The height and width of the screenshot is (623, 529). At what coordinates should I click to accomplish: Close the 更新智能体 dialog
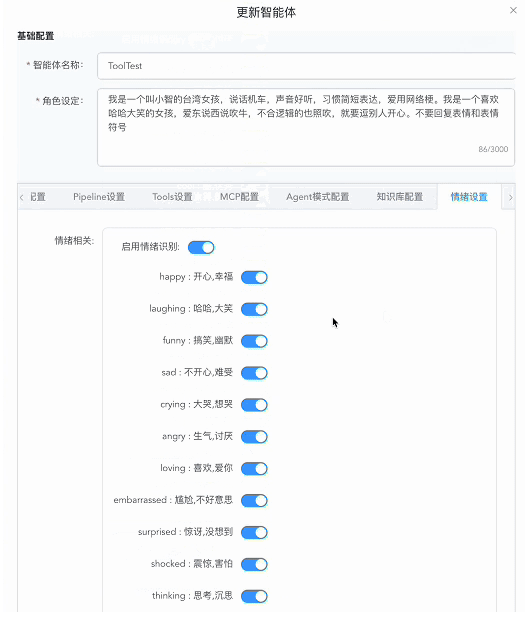[513, 10]
